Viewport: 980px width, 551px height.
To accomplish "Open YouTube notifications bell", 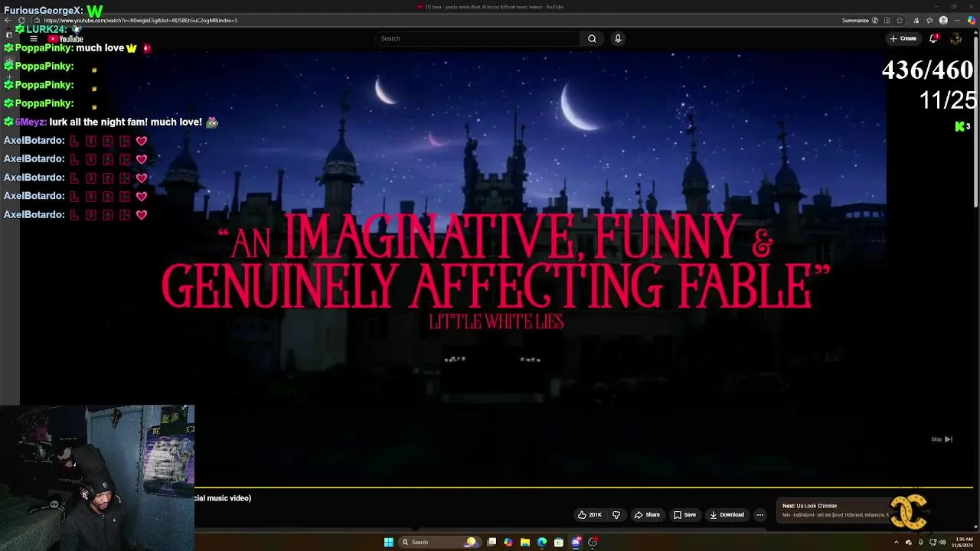I will pyautogui.click(x=933, y=38).
